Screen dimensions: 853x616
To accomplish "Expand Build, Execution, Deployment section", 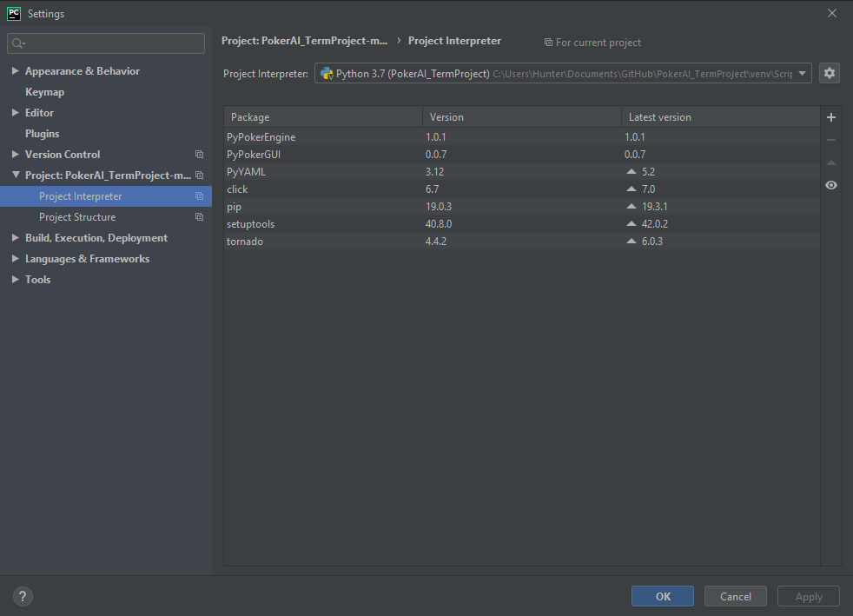I will 16,238.
